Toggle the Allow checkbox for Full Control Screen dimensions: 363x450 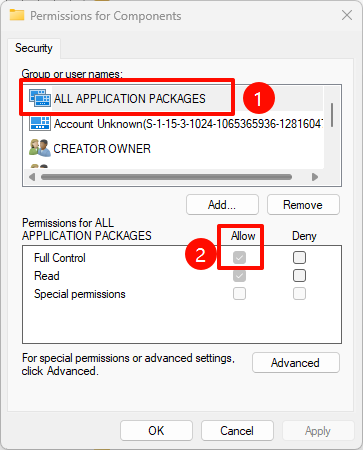[x=239, y=257]
